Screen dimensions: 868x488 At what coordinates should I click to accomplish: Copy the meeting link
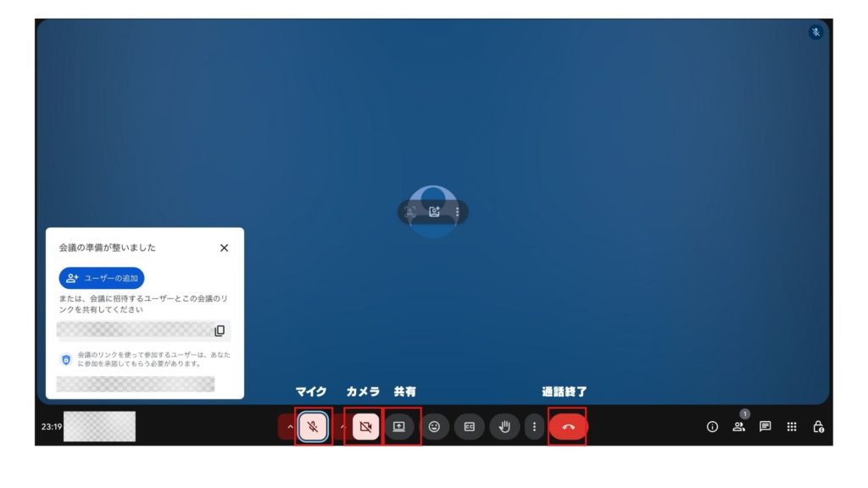220,330
